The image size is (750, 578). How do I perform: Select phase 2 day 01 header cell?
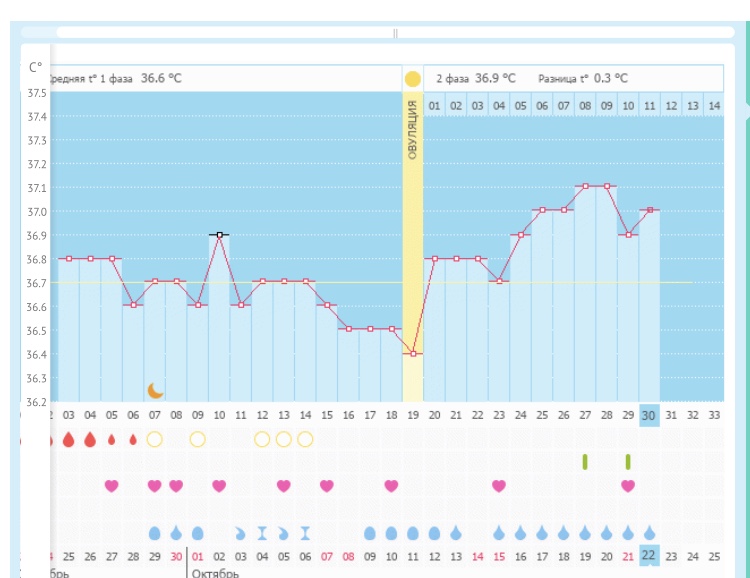coord(434,105)
